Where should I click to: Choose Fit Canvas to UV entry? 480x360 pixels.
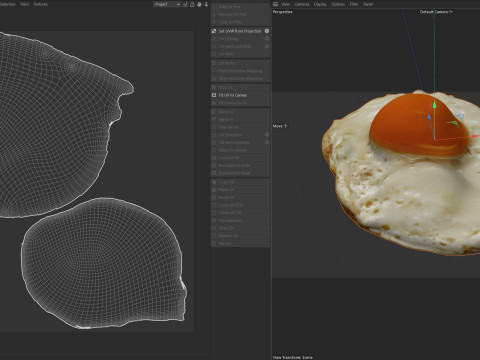point(240,103)
